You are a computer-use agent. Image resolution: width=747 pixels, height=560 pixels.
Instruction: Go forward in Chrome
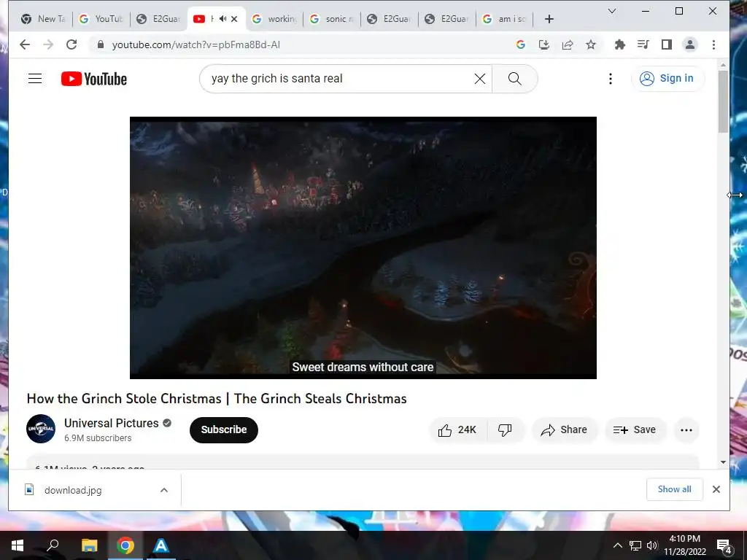pyautogui.click(x=48, y=44)
